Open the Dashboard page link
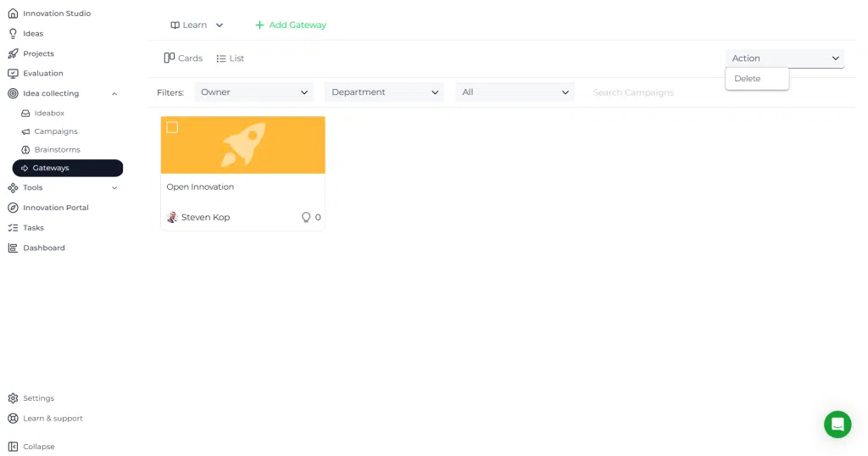Image resolution: width=868 pixels, height=456 pixels. coord(44,248)
